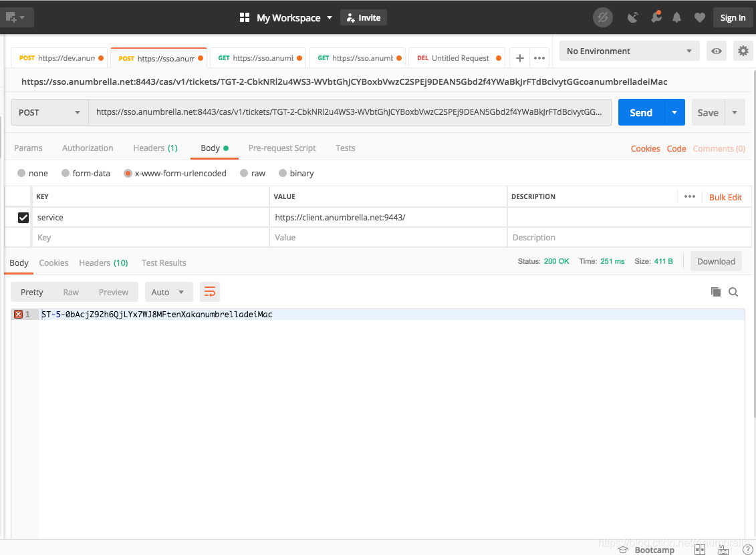The width and height of the screenshot is (756, 555).
Task: Show response Cookies tab
Action: point(53,262)
